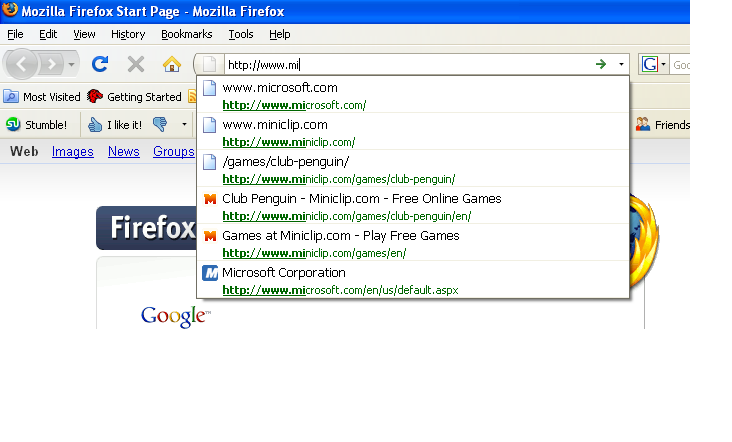The height and width of the screenshot is (442, 732).
Task: Click the Stop loading X button
Action: (x=136, y=64)
